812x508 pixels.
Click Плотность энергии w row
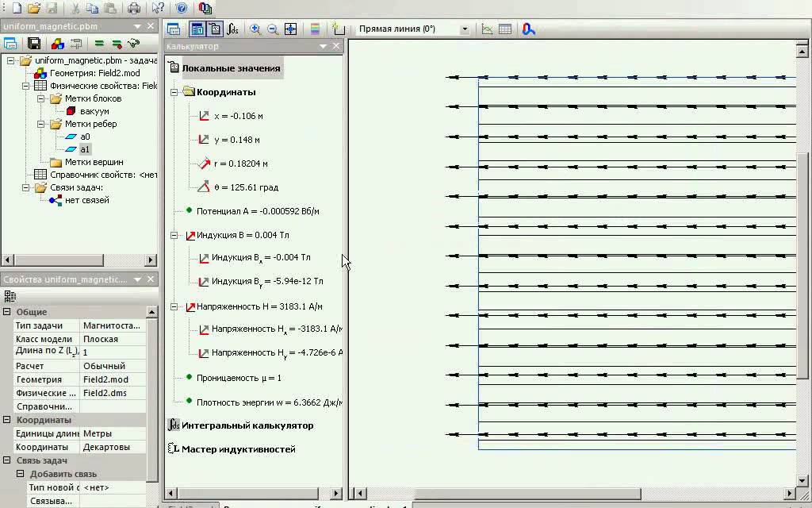[269, 402]
